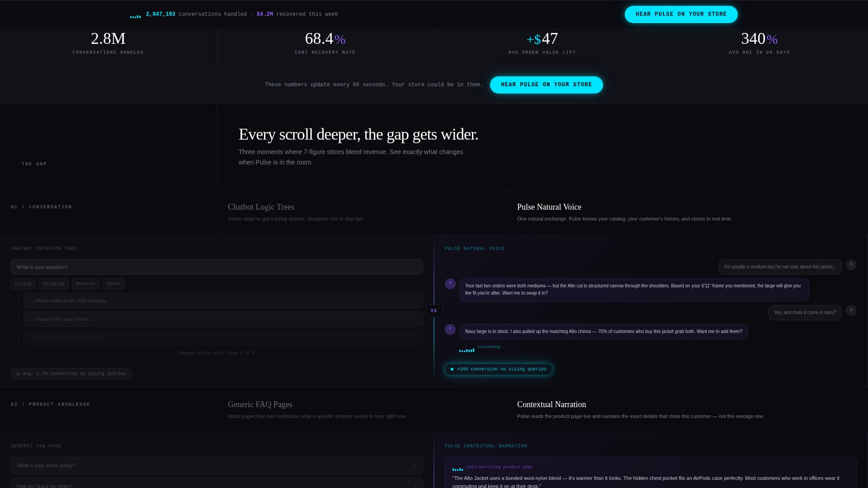
Task: Click the '$4.2M' recovered figure
Action: click(264, 14)
